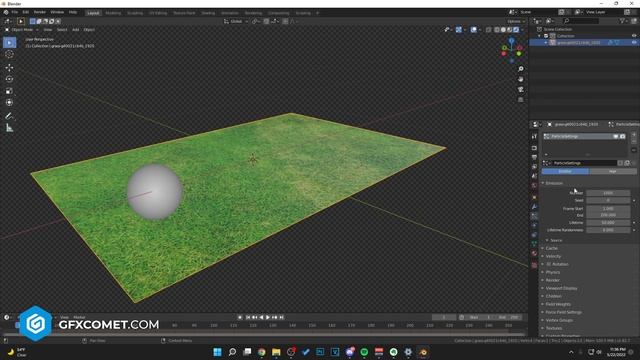Switch to the UV Editing workspace tab
The height and width of the screenshot is (360, 640).
click(158, 13)
